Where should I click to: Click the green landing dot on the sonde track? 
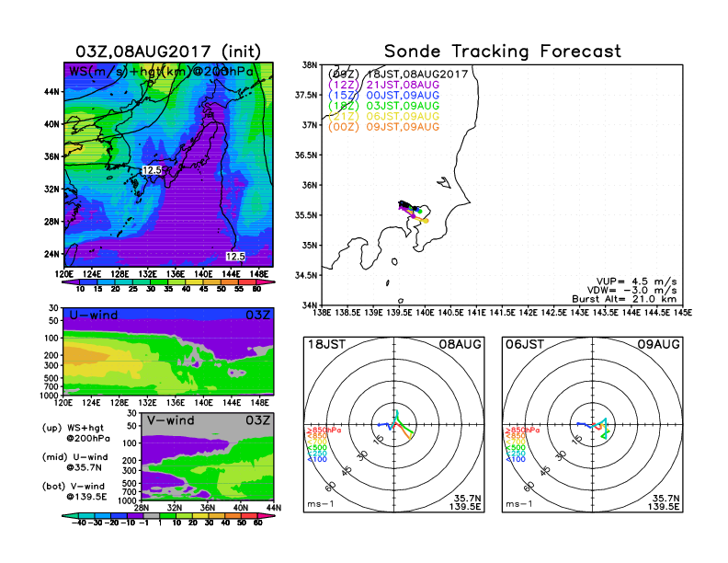pyautogui.click(x=420, y=211)
